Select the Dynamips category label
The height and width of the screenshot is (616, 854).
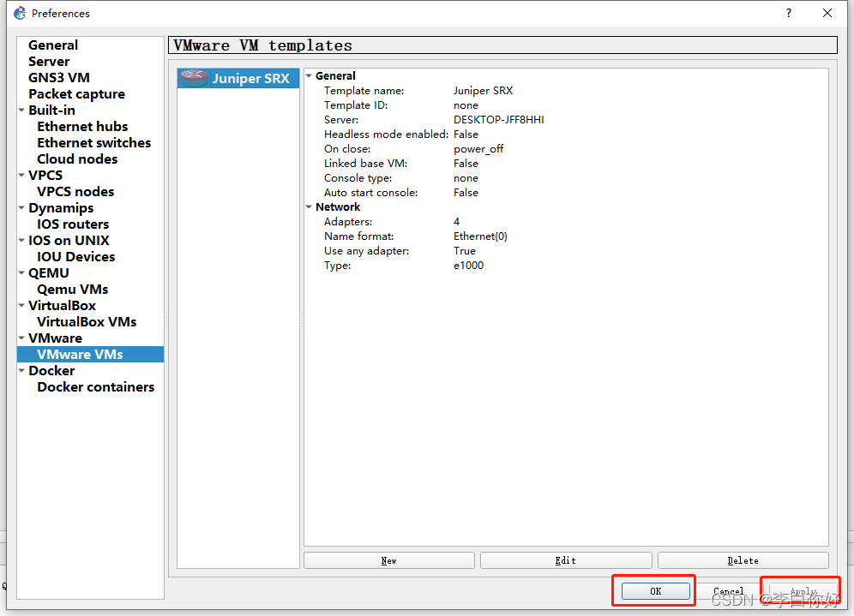[x=61, y=208]
